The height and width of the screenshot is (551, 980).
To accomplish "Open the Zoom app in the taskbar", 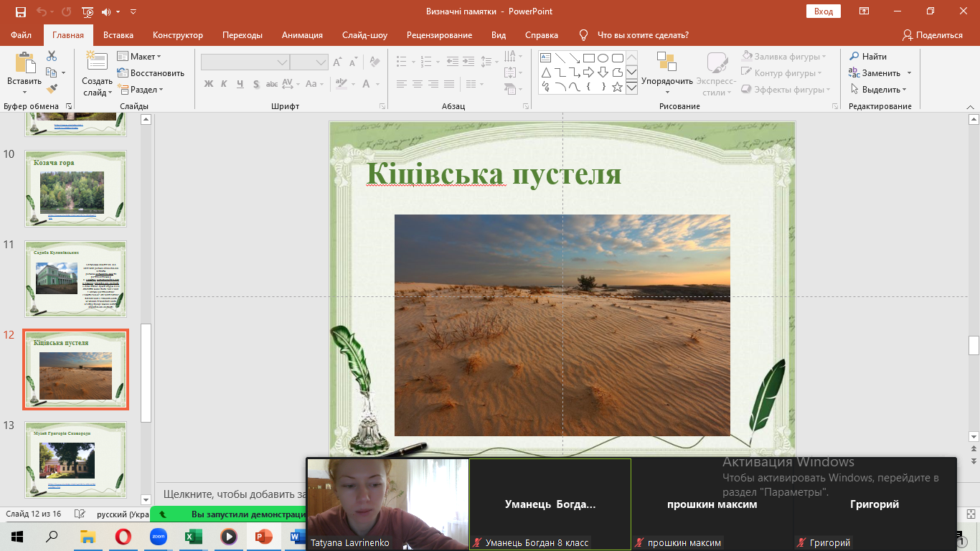I will [x=159, y=536].
